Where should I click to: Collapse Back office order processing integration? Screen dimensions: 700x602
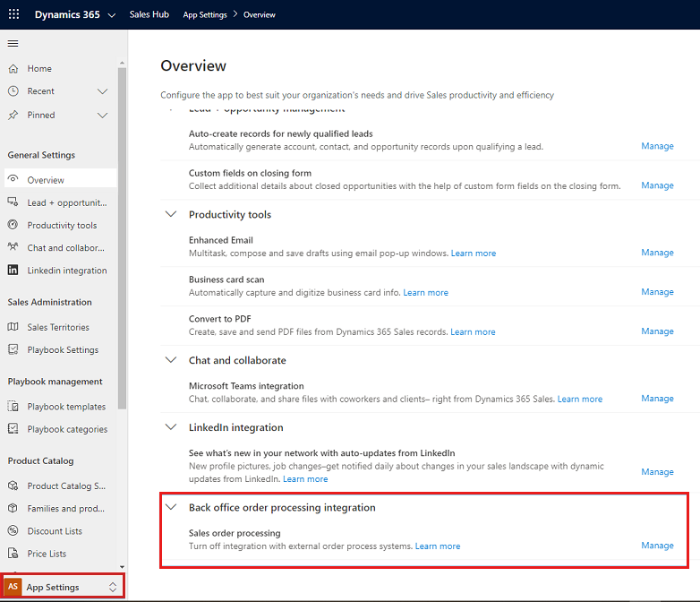click(171, 507)
